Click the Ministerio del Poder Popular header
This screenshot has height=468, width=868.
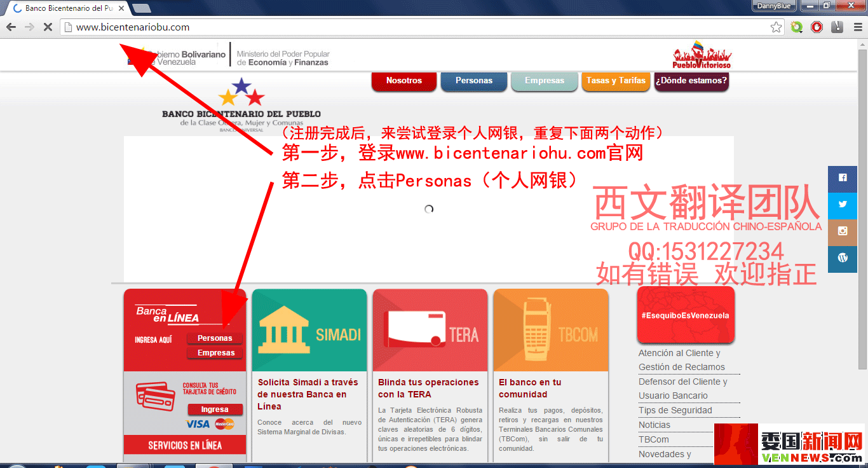(283, 59)
